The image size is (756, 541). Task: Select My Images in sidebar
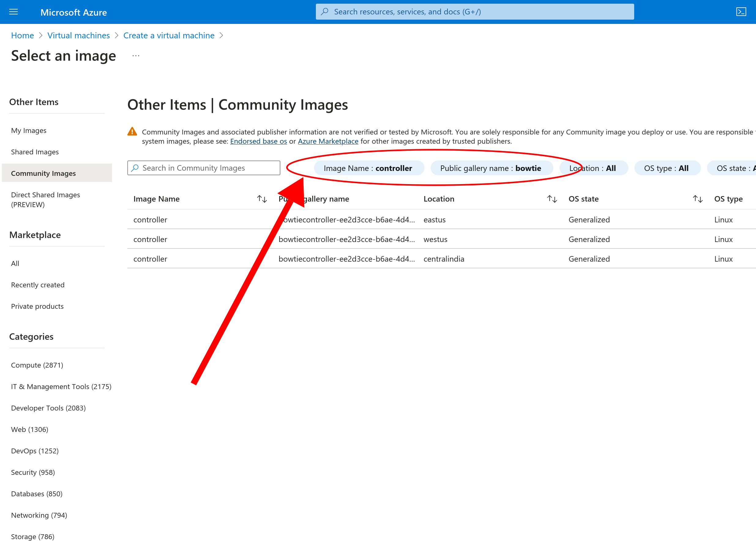(28, 131)
